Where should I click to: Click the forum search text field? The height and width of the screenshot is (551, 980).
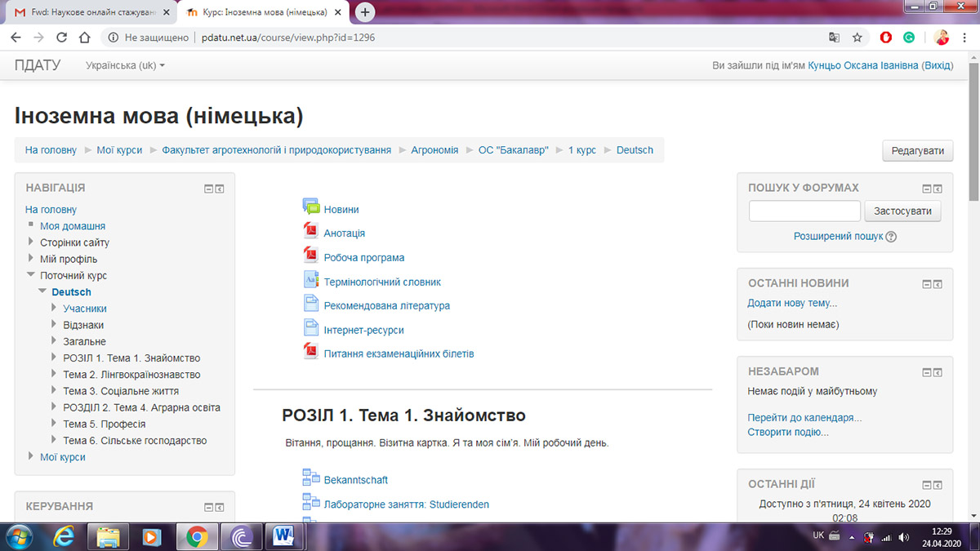[x=804, y=211]
